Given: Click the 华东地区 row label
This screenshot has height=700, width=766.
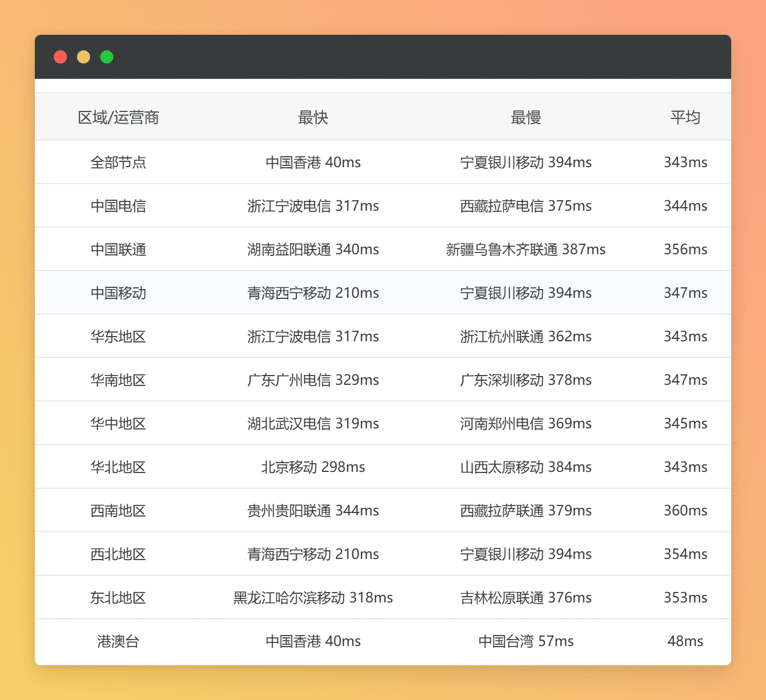Looking at the screenshot, I should click(118, 337).
